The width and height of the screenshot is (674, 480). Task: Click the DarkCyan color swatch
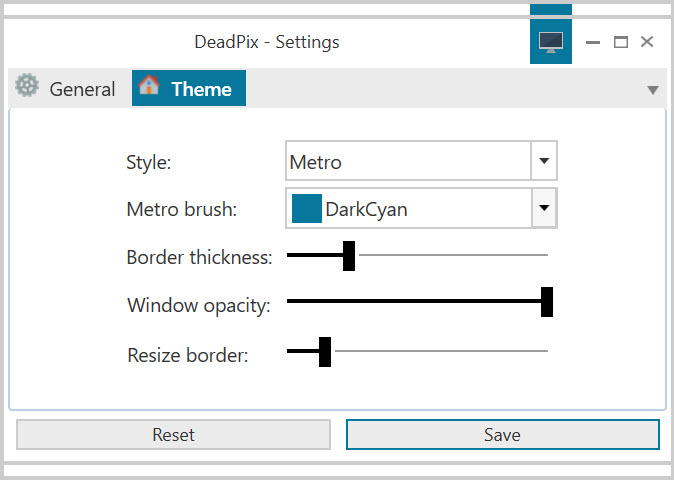(x=306, y=208)
